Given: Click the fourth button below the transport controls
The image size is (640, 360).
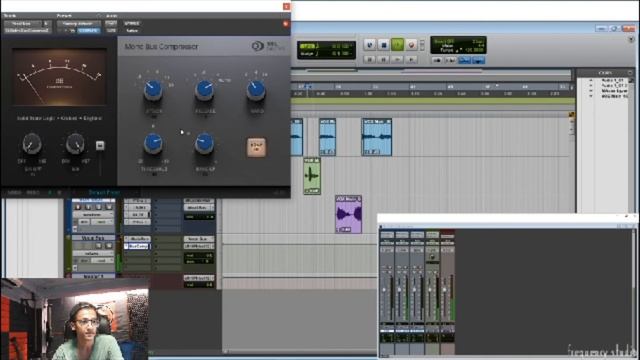Looking at the screenshot, I should click(x=411, y=60).
